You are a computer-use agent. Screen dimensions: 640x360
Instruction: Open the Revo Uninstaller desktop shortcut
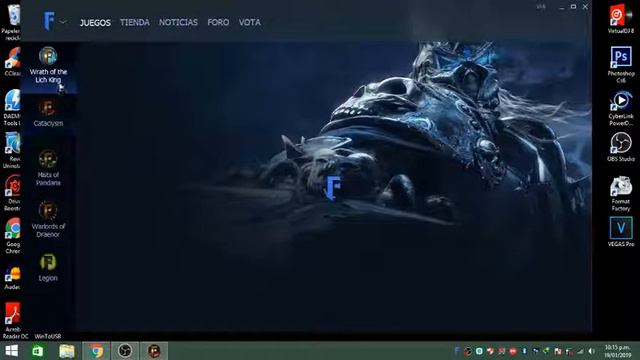pyautogui.click(x=11, y=150)
